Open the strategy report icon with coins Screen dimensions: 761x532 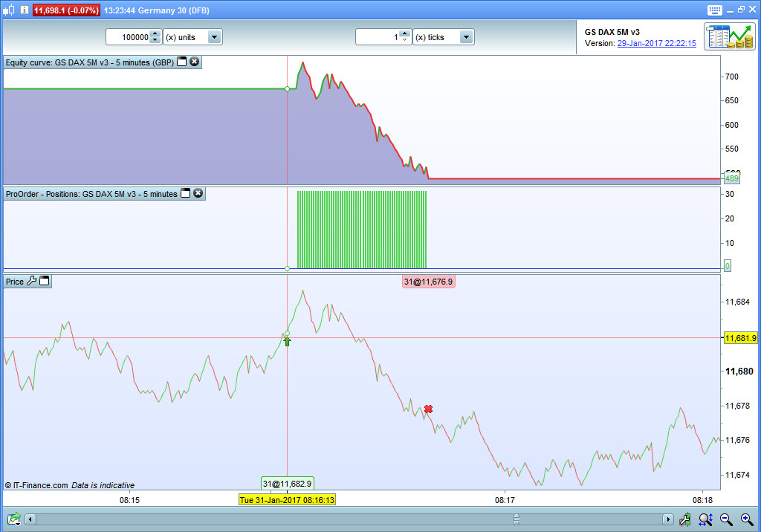pos(730,36)
